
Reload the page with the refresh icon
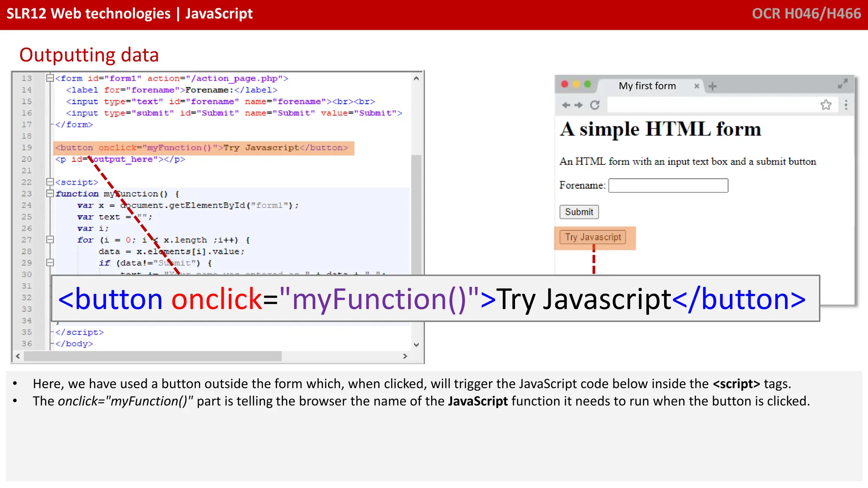click(595, 105)
